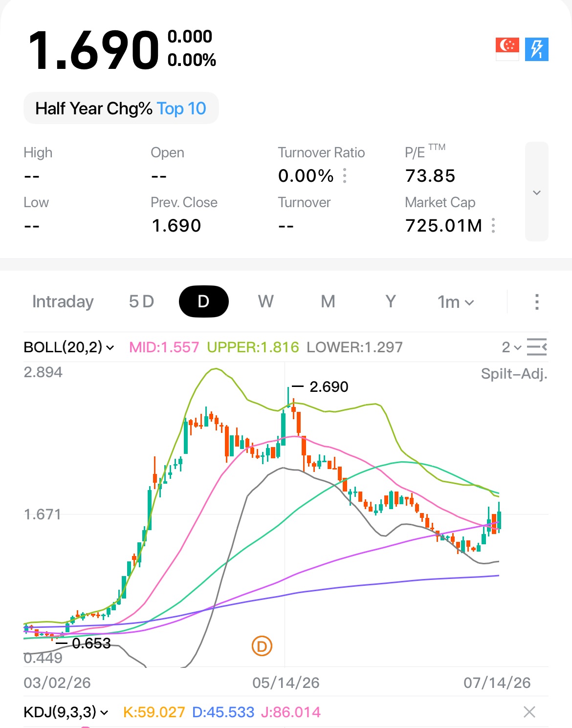Select the D daily chart tab
Image resolution: width=572 pixels, height=728 pixels.
tap(204, 301)
